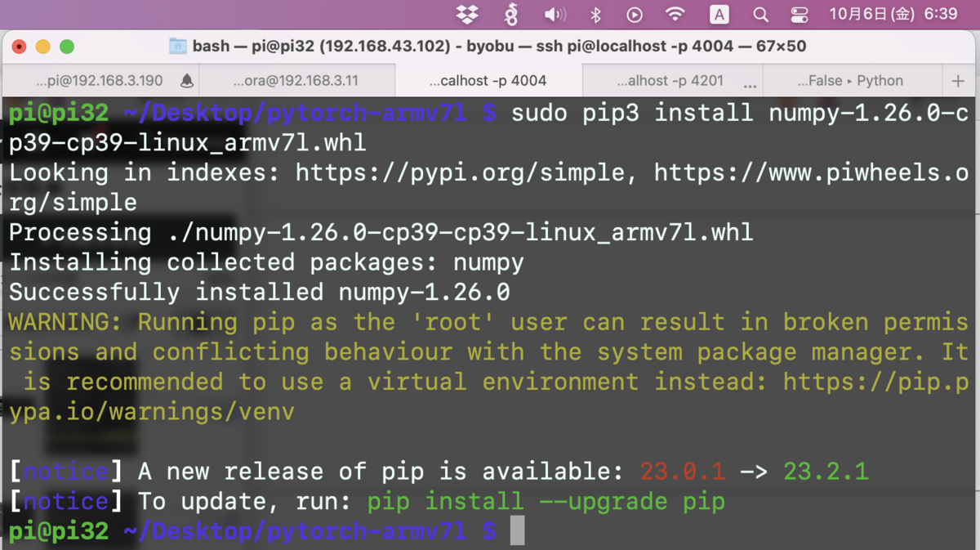The width and height of the screenshot is (980, 550).
Task: Select the False ▸ Python tab
Action: (851, 80)
